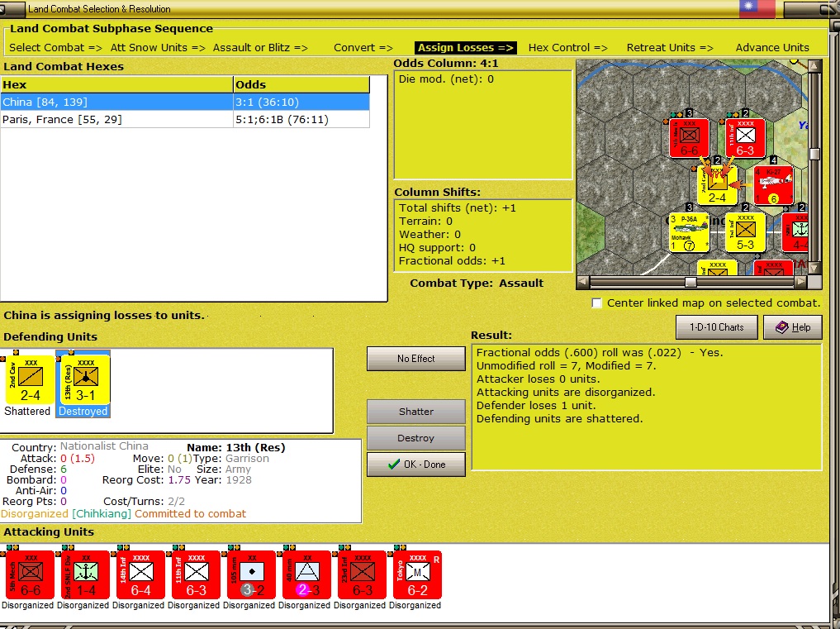The height and width of the screenshot is (629, 840).
Task: Click the red 11th Inf 6-3 counter on the linked map
Action: point(745,138)
